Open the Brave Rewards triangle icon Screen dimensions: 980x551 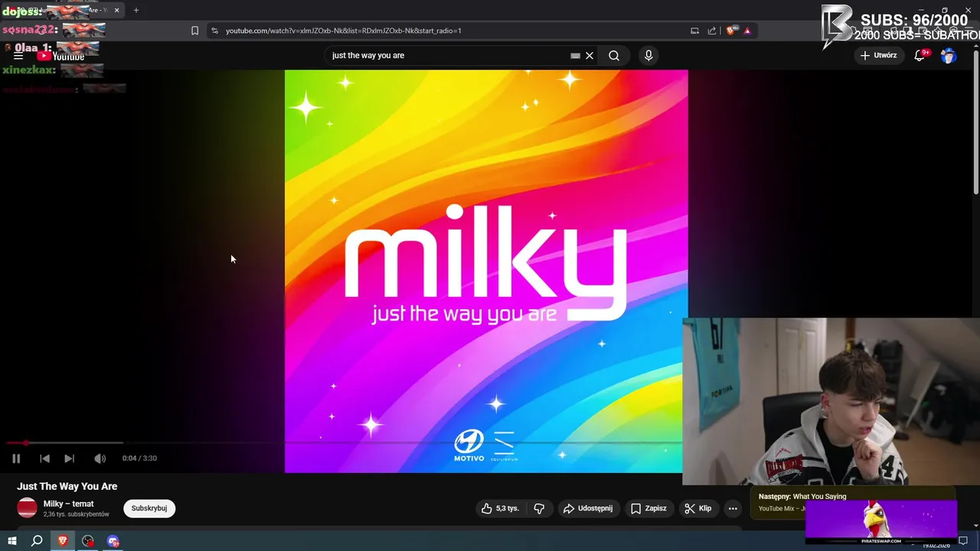(747, 31)
